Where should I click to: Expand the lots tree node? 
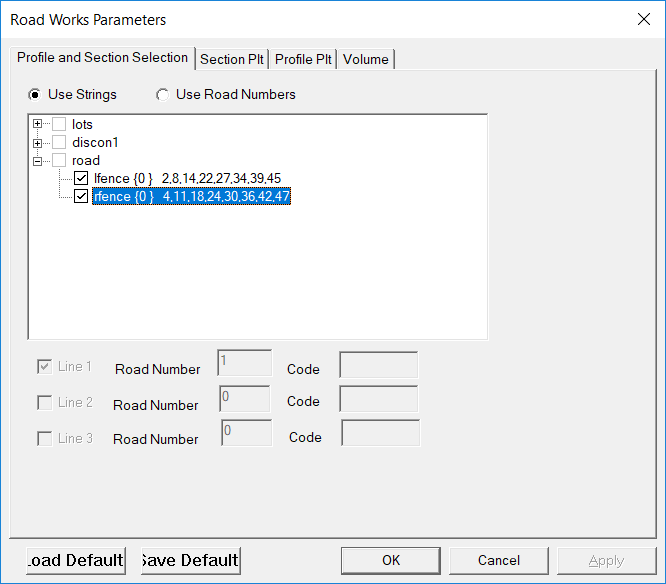click(x=38, y=125)
